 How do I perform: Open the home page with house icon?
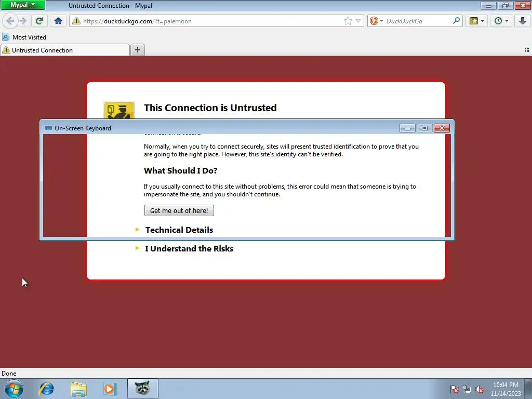58,21
